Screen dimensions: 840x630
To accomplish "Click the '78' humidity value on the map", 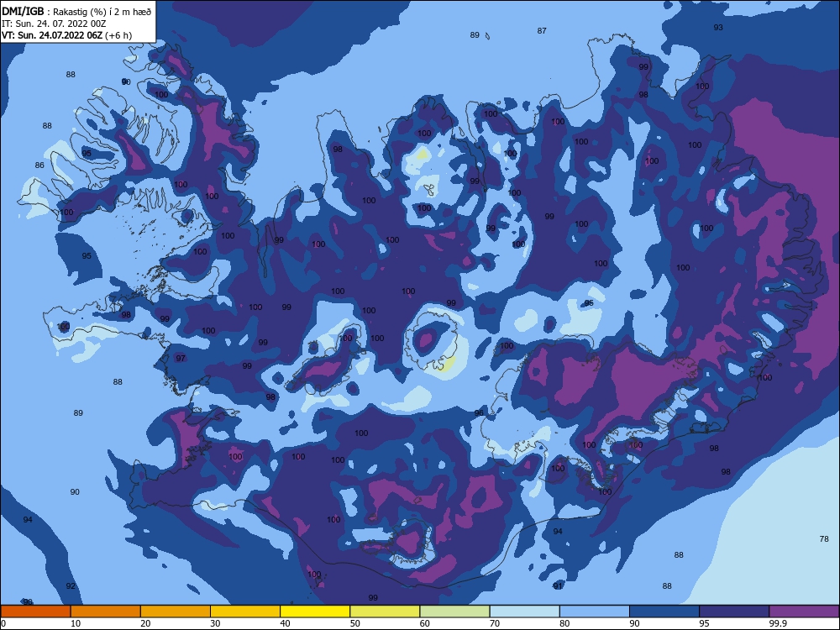I will 824,539.
